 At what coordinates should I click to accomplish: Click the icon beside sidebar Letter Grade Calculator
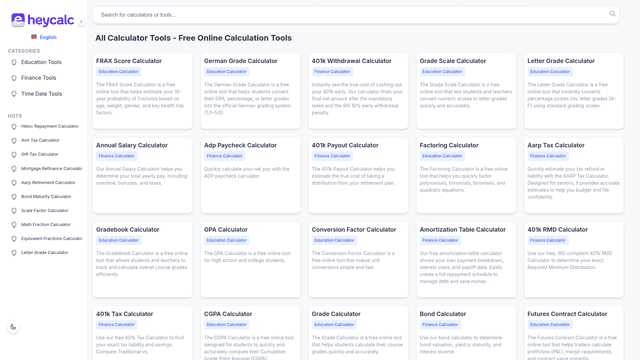click(14, 253)
